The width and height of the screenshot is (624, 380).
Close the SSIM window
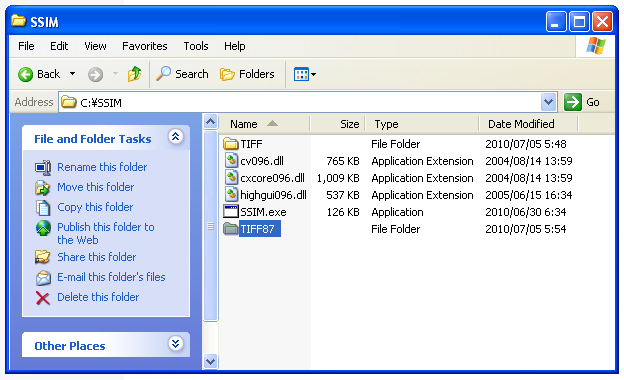pos(602,21)
